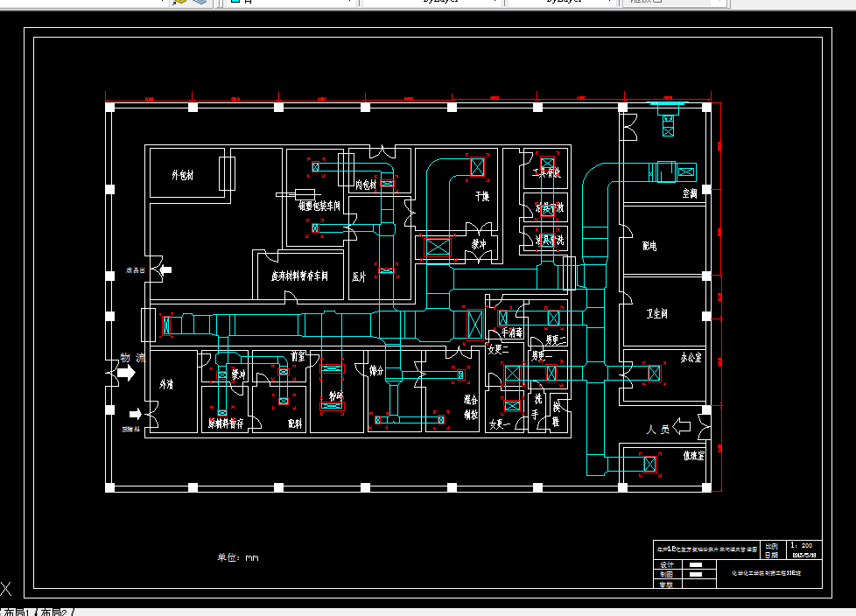Select the 内包材 room label
The width and height of the screenshot is (856, 616).
click(366, 185)
